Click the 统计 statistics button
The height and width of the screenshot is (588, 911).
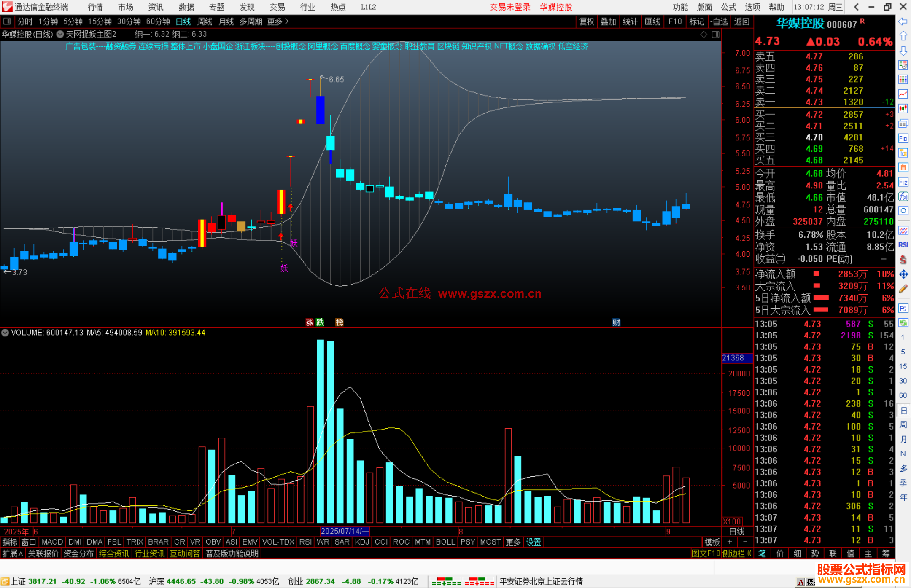[631, 21]
